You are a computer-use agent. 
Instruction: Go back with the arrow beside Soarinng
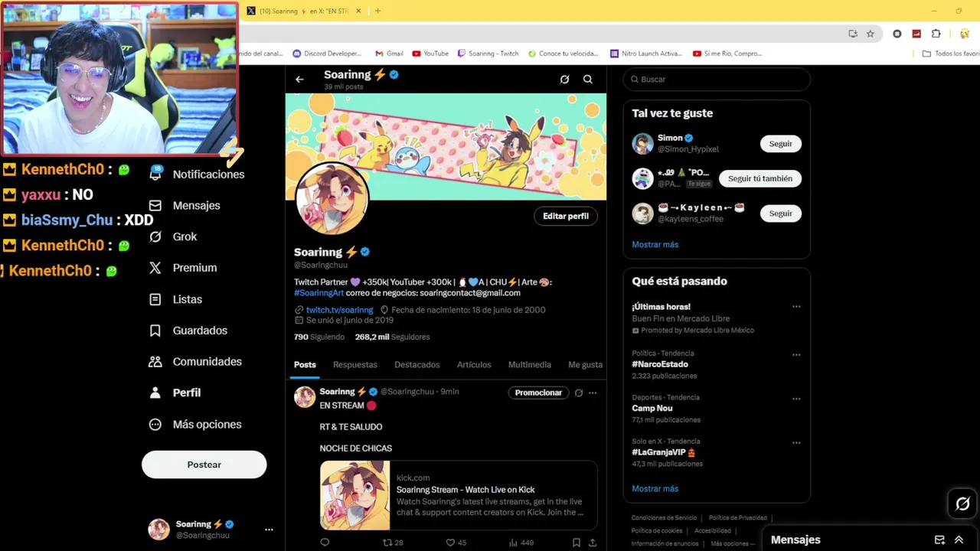299,79
